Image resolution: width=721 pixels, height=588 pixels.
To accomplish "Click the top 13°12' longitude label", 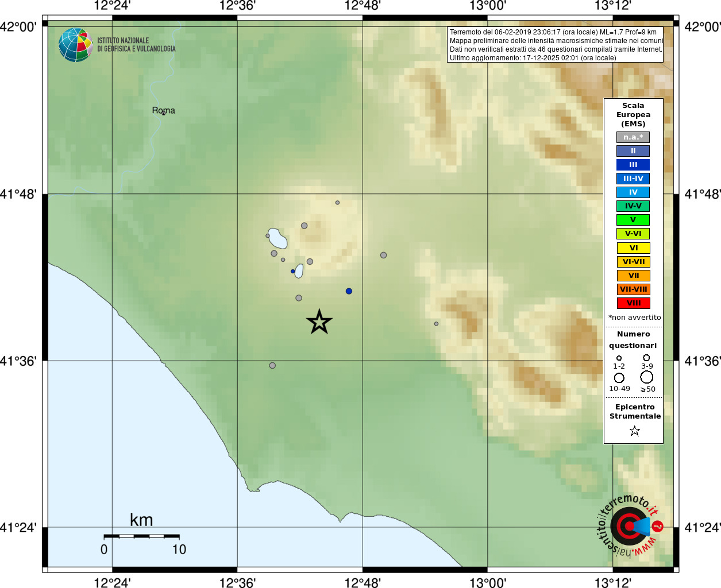I will coord(613,6).
